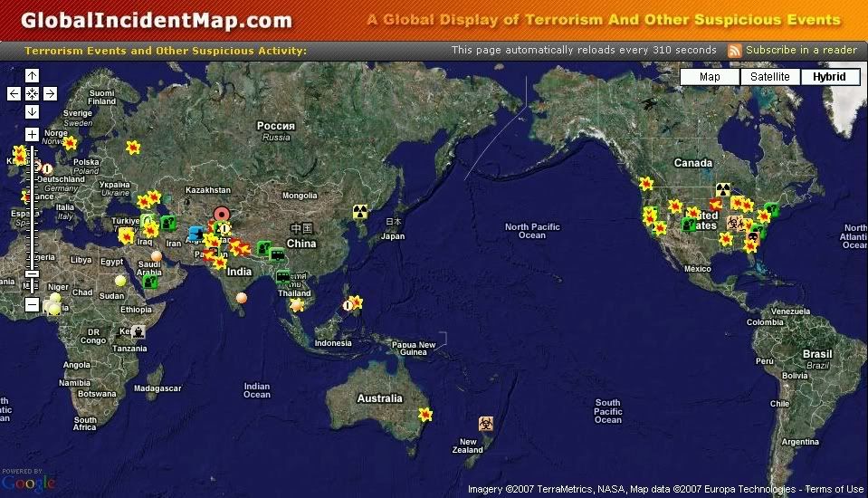The width and height of the screenshot is (868, 498).
Task: Click the radiation marker near Japan
Action: 360,212
